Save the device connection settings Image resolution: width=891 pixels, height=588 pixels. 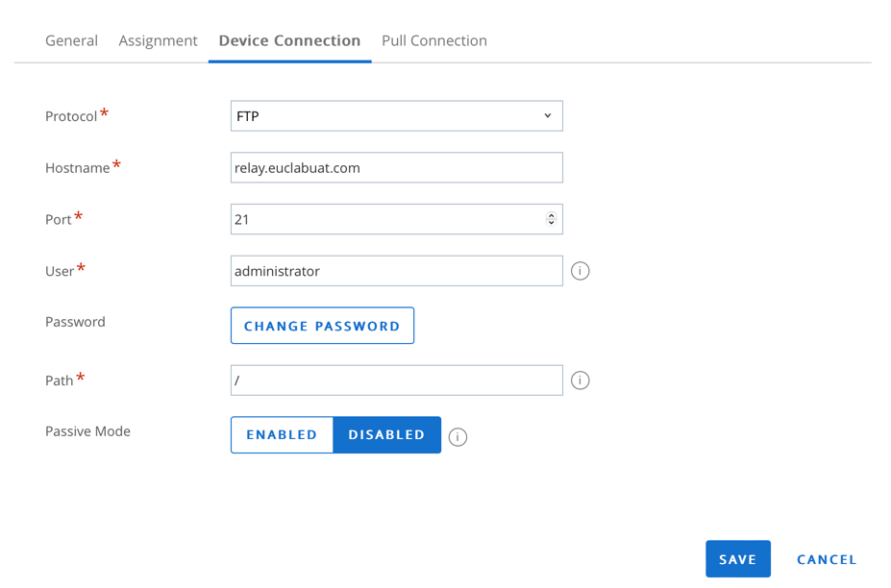click(737, 558)
